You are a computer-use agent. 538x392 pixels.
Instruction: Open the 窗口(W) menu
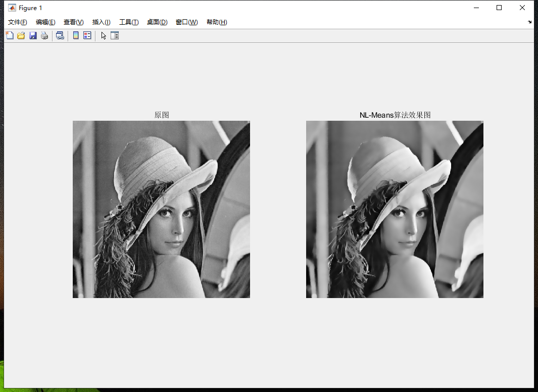[x=186, y=22]
